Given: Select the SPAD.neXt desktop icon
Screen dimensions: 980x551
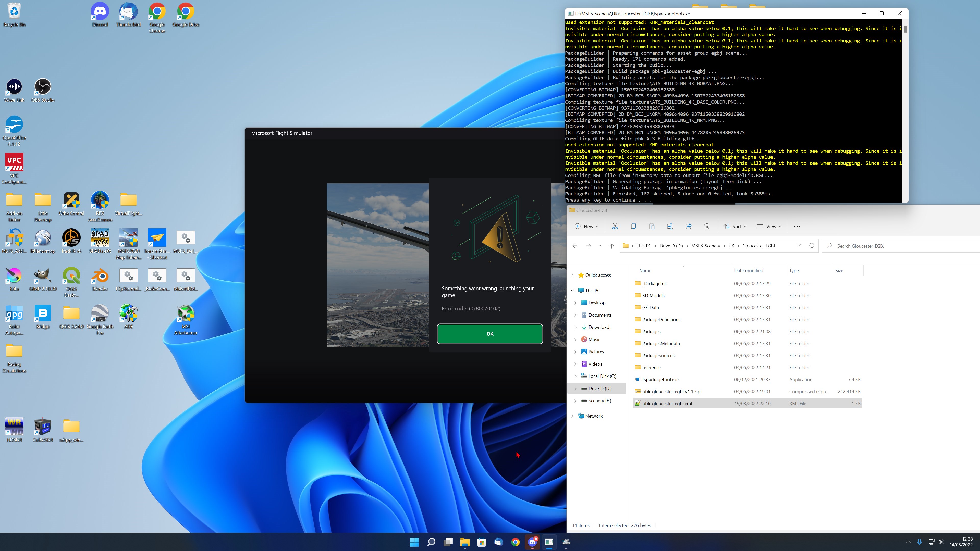Looking at the screenshot, I should 100,242.
